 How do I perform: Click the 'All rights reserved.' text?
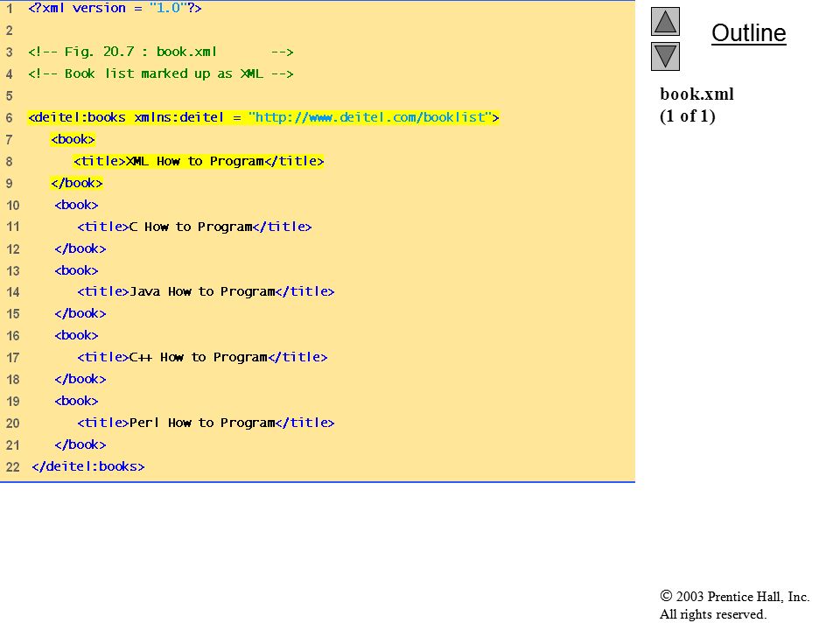point(713,614)
